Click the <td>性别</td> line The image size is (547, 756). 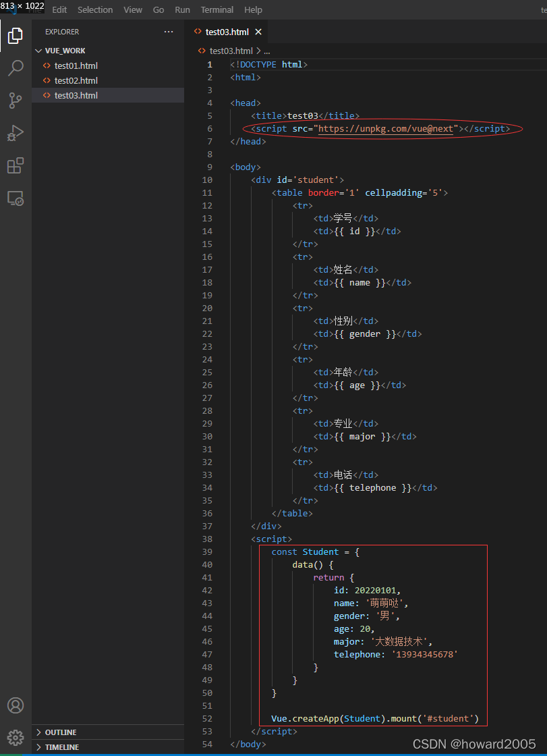point(346,321)
